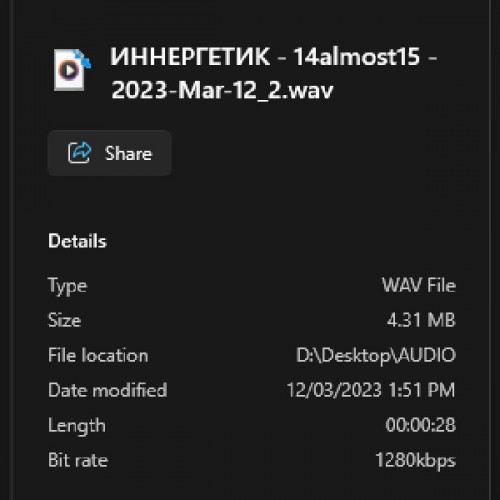Click the share arrow icon
The height and width of the screenshot is (500, 500).
tap(79, 153)
